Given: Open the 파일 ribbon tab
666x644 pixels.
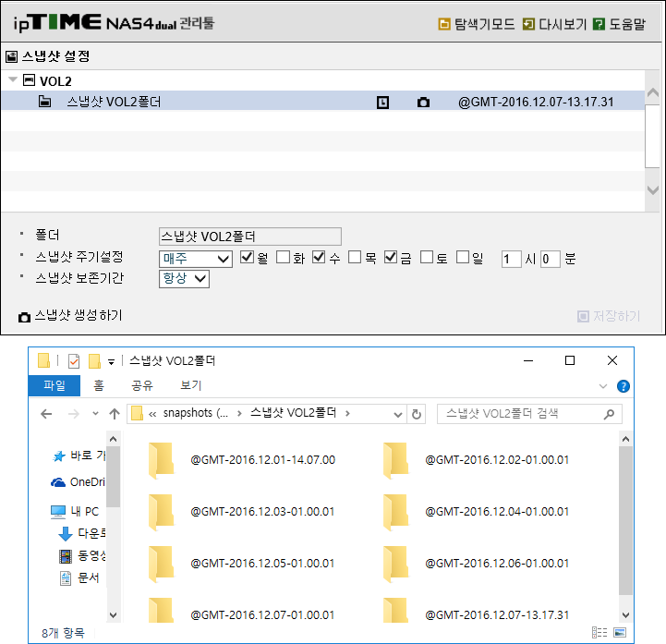Looking at the screenshot, I should [x=54, y=385].
